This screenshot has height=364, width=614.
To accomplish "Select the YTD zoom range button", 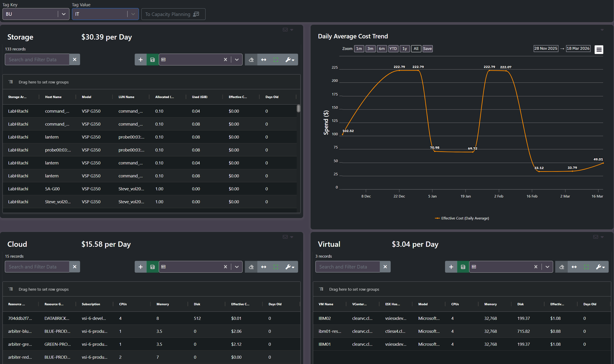I will [393, 49].
